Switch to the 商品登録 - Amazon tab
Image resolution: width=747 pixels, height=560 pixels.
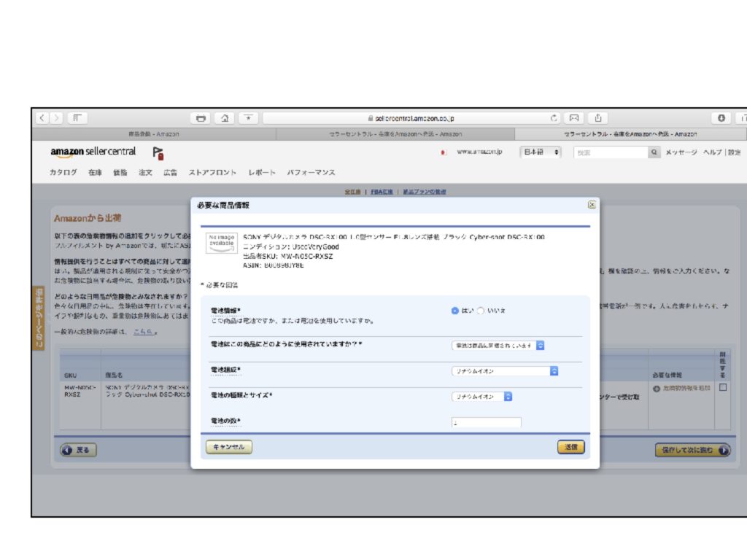[154, 134]
